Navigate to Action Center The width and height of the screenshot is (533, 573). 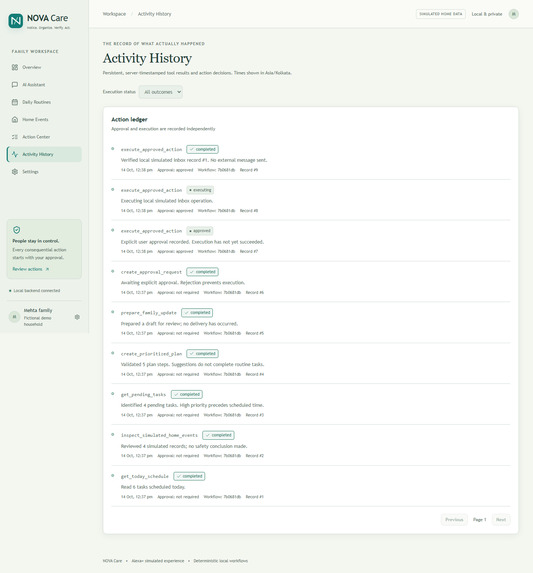(x=44, y=137)
